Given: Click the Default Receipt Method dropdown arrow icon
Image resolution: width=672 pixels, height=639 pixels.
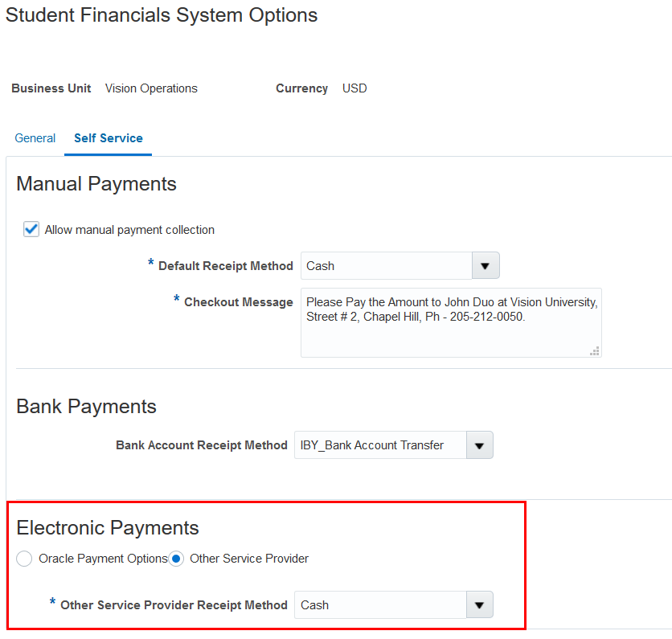Looking at the screenshot, I should pyautogui.click(x=486, y=264).
